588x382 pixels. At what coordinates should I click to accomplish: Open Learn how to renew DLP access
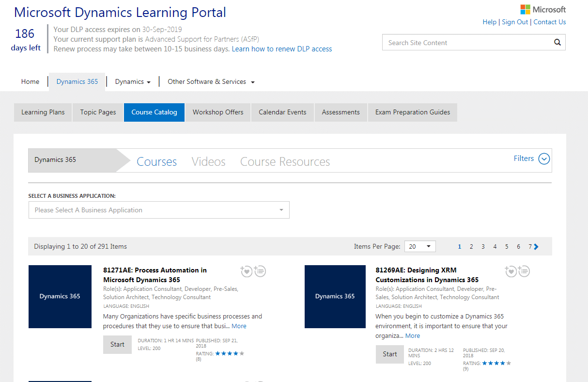point(282,49)
